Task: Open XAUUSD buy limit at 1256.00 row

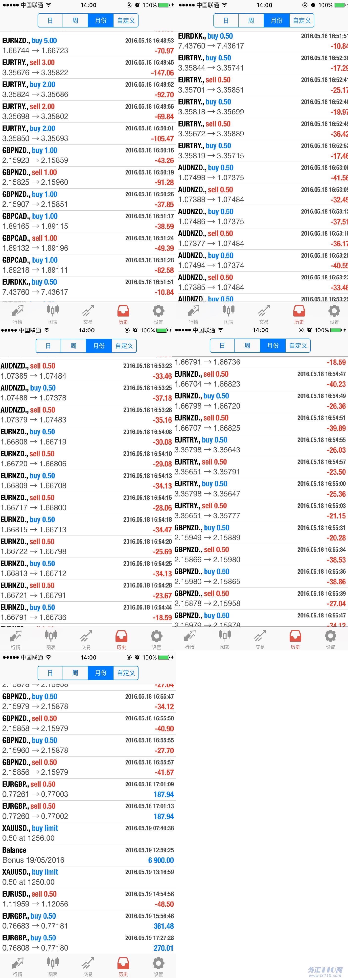Action: click(88, 833)
